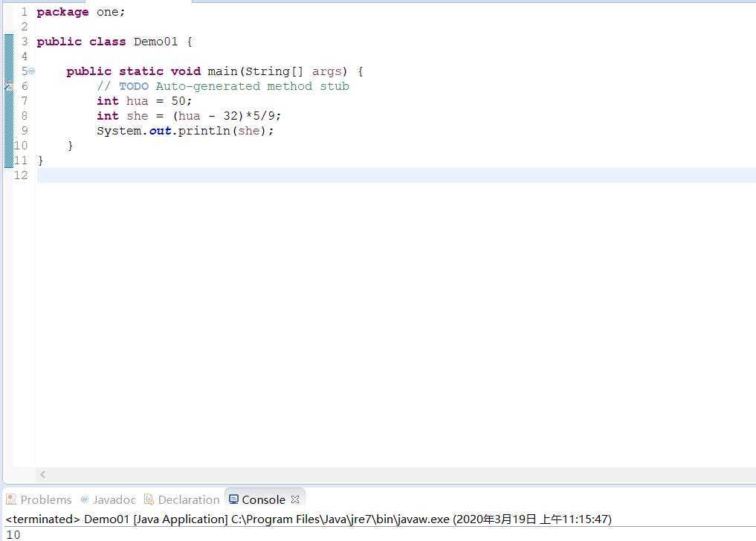Open the Problems tab
Image resolution: width=756 pixels, height=541 pixels.
tap(39, 499)
